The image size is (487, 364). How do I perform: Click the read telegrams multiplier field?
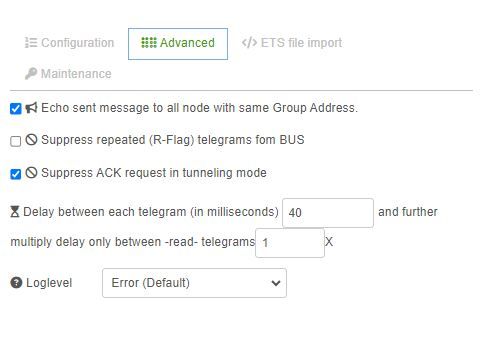290,243
